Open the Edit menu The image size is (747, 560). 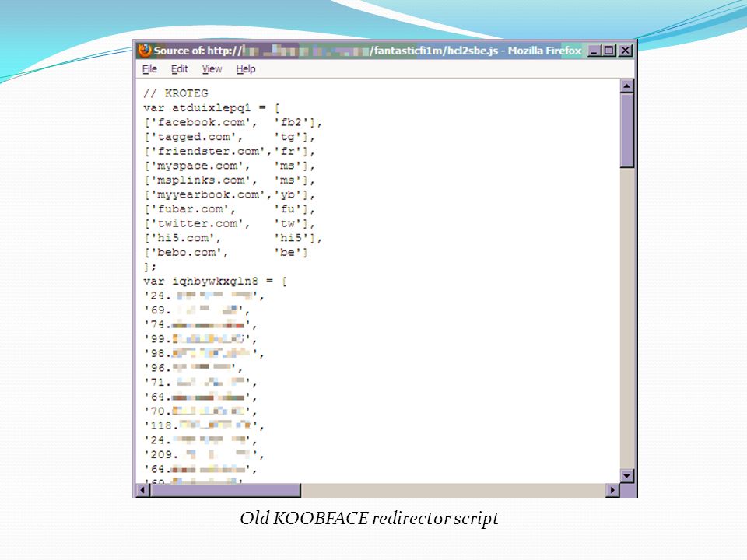pos(180,69)
